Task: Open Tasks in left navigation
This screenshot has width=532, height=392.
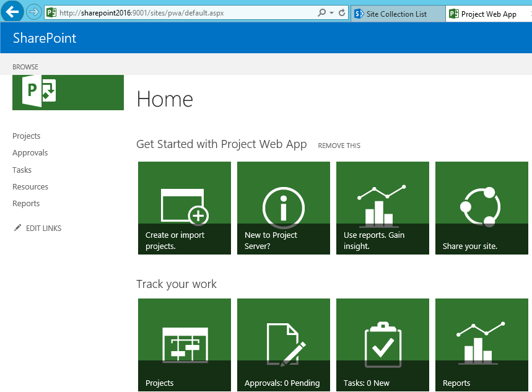Action: pyautogui.click(x=22, y=170)
